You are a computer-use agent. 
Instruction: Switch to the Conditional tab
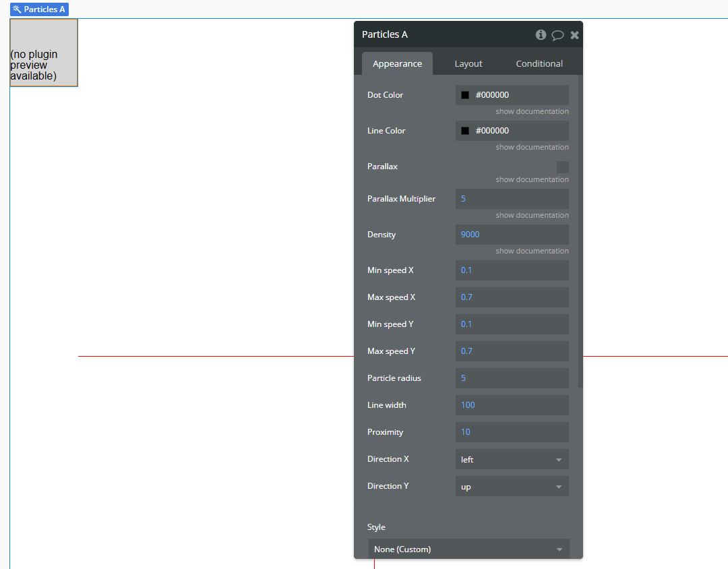(539, 63)
